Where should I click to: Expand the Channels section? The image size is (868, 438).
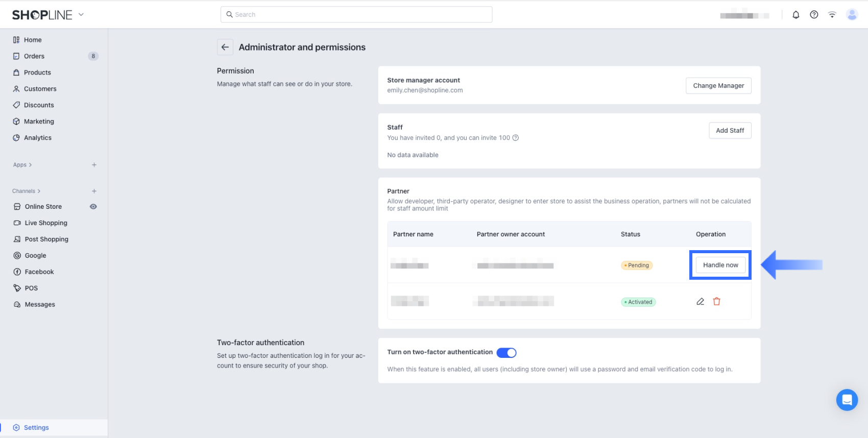coord(27,191)
